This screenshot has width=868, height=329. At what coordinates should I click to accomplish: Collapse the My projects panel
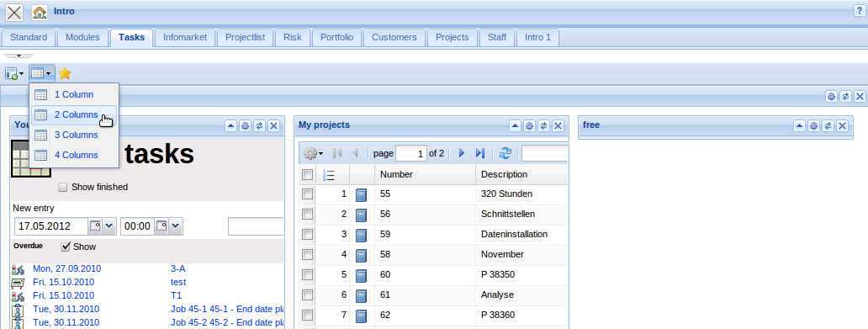(x=515, y=125)
